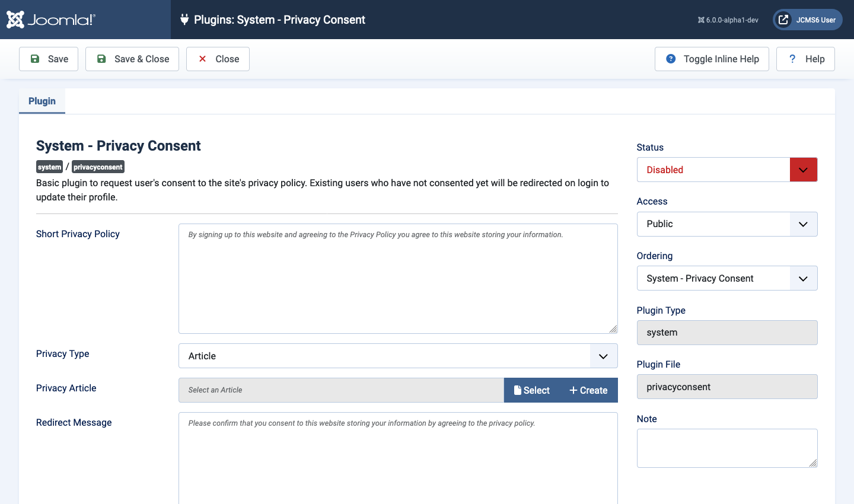Click the Short Privacy Policy text area
The height and width of the screenshot is (504, 854).
pyautogui.click(x=397, y=279)
